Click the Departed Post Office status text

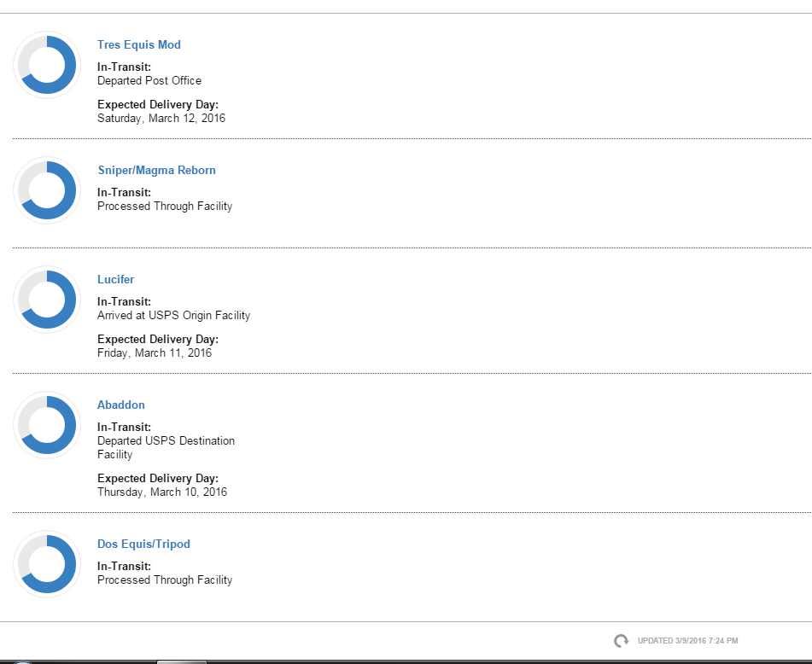(x=149, y=81)
